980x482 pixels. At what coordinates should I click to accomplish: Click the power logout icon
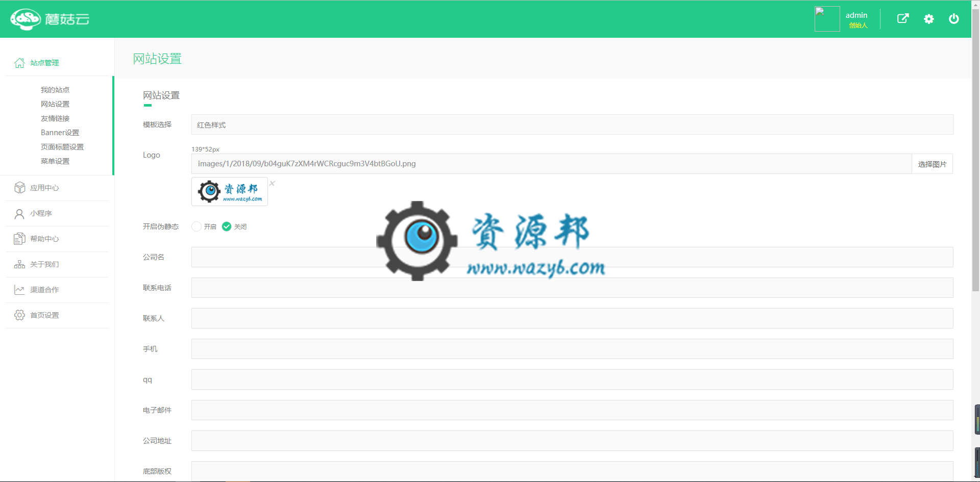tap(953, 19)
